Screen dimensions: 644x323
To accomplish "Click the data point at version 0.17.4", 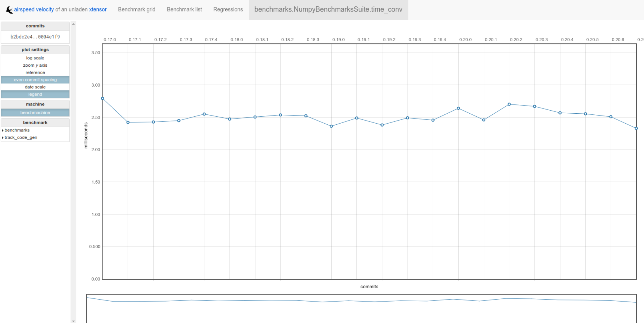I will (204, 114).
